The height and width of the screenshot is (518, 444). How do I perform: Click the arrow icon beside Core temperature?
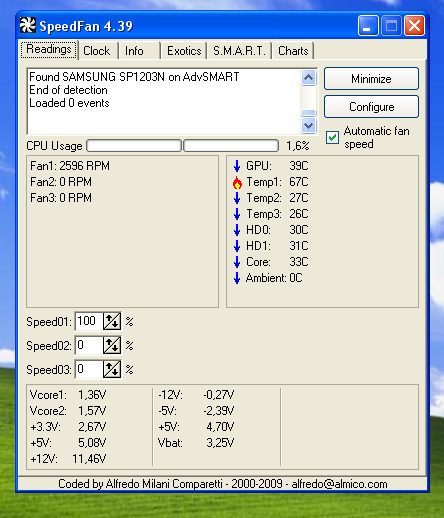pyautogui.click(x=237, y=262)
